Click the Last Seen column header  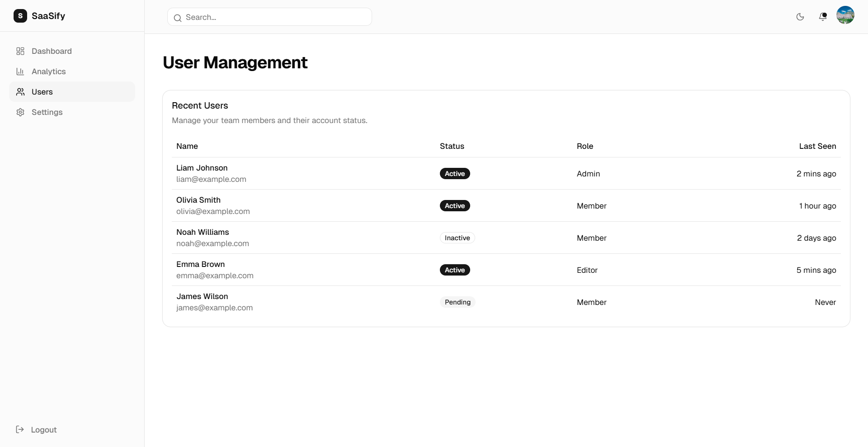click(817, 146)
